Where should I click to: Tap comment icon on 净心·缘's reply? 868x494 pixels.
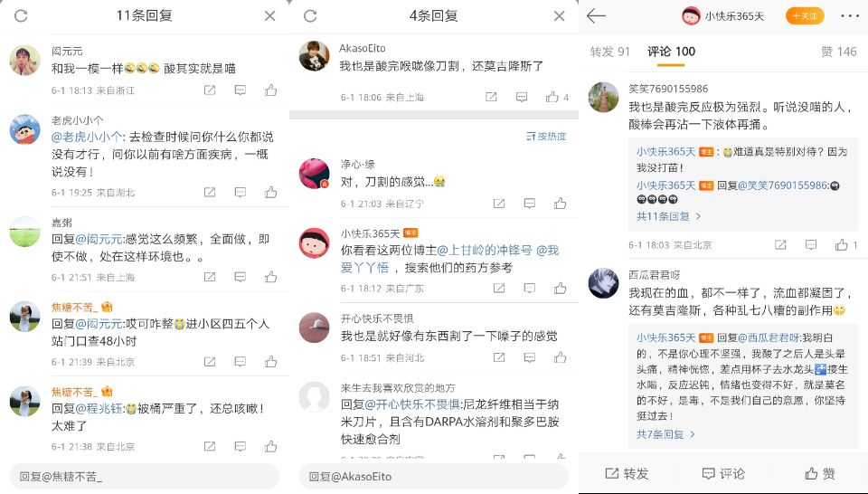529,204
